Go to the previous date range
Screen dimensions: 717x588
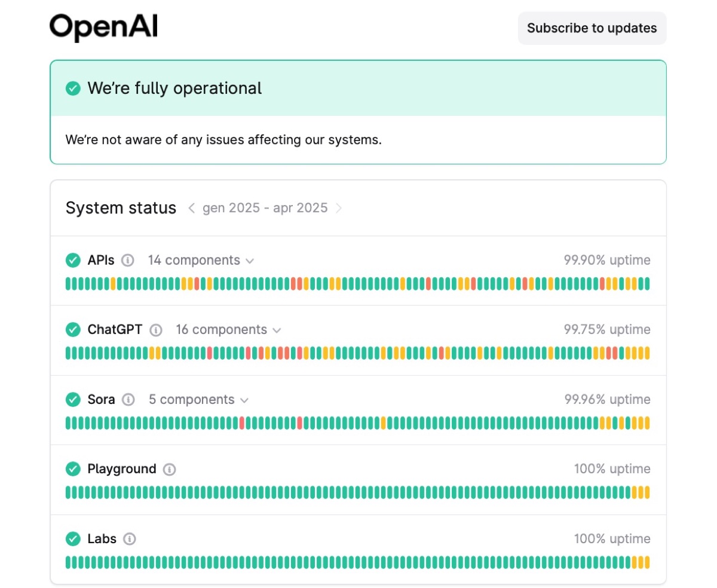(x=191, y=208)
